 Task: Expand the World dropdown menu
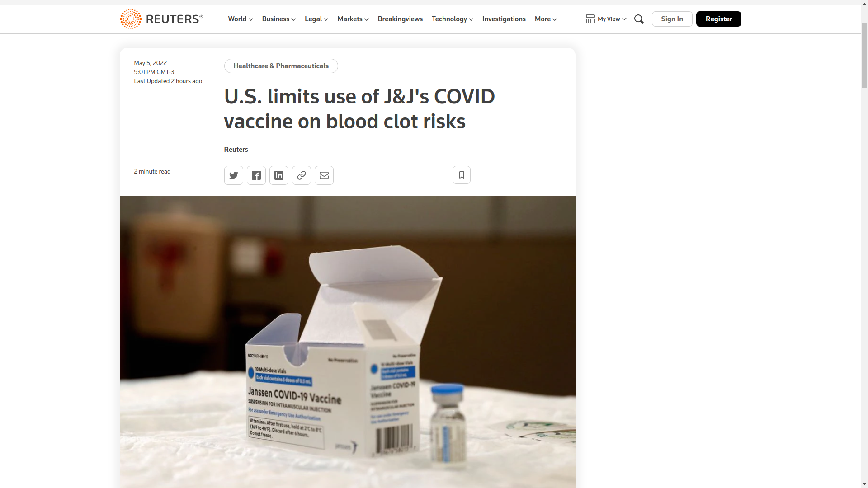coord(240,19)
